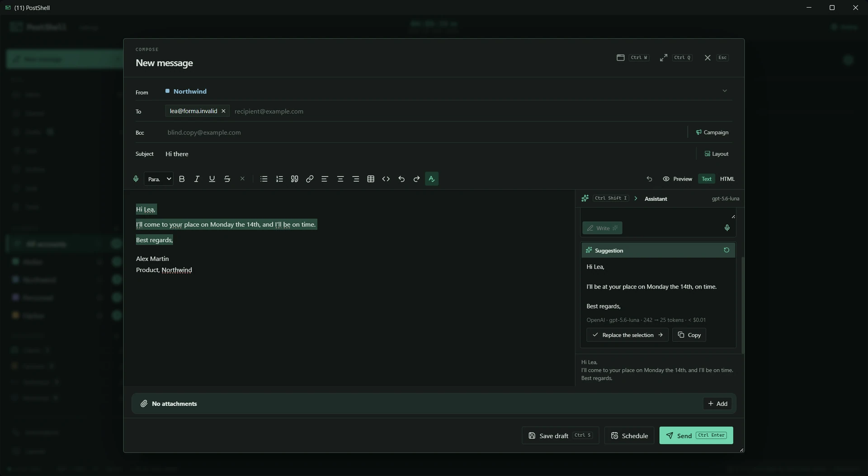
Task: Minimize compose window with the Ctrl W icon
Action: pos(621,57)
